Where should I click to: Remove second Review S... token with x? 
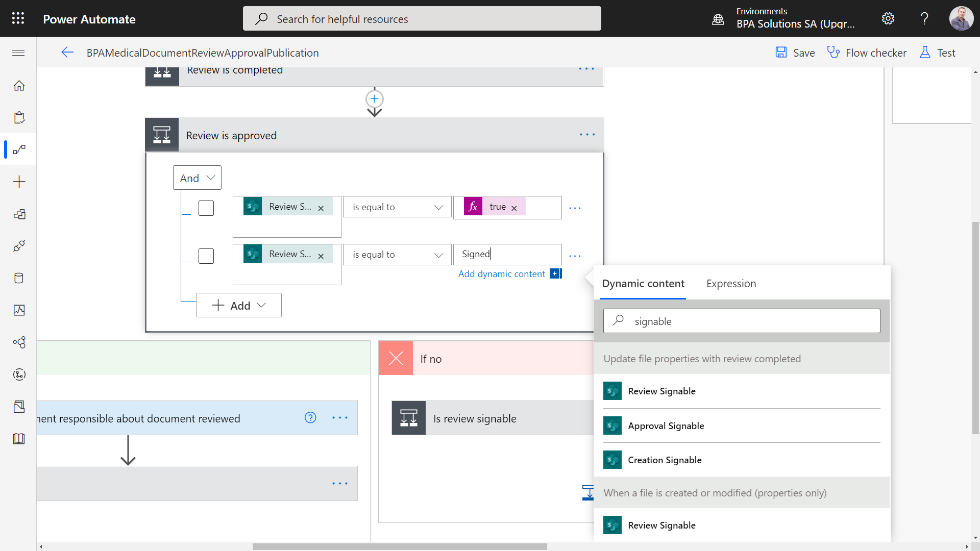(x=321, y=256)
